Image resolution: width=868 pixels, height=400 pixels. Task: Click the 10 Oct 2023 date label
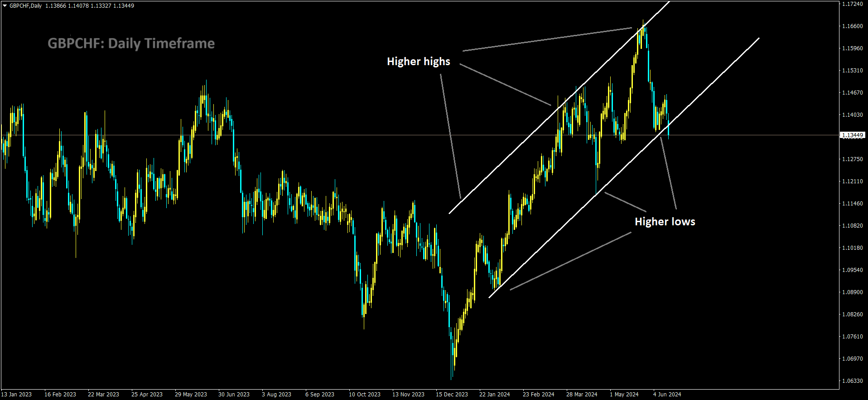click(365, 395)
